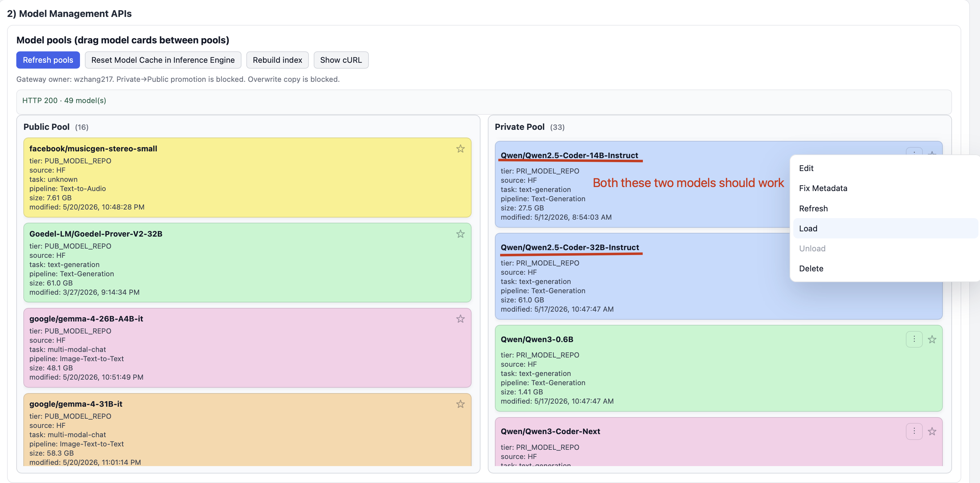Click 'task: multi-modal-chat' in gemma-4-26B card
Image resolution: width=980 pixels, height=483 pixels.
coord(68,350)
